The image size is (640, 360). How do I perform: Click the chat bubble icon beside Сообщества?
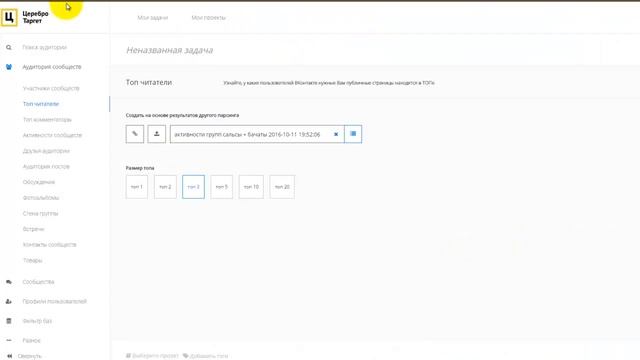pyautogui.click(x=9, y=282)
